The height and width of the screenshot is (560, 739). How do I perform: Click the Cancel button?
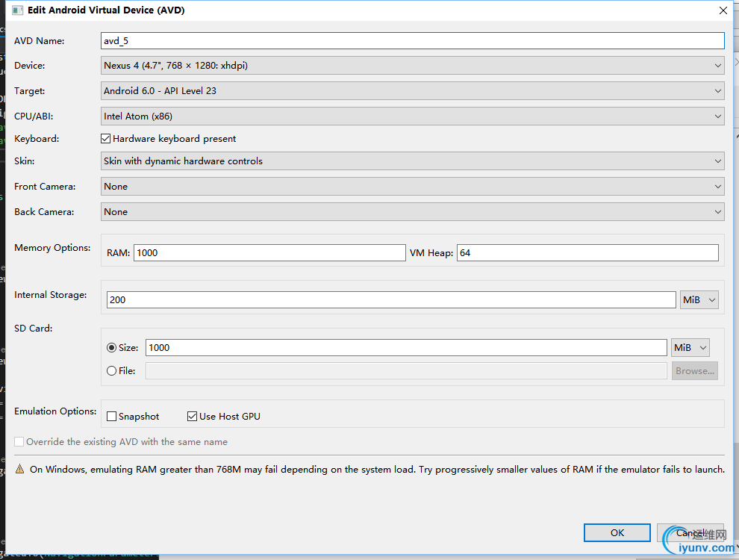click(690, 532)
